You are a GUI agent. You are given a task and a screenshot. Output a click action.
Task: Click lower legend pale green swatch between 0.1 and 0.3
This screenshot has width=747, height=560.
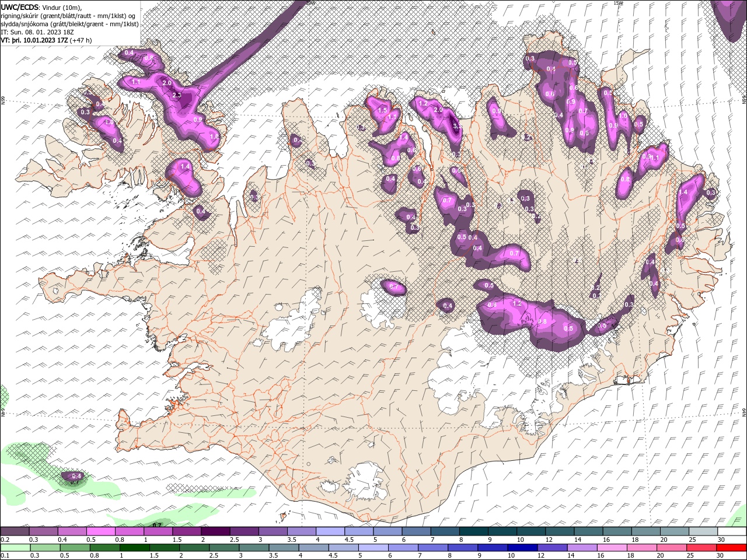[x=15, y=548]
